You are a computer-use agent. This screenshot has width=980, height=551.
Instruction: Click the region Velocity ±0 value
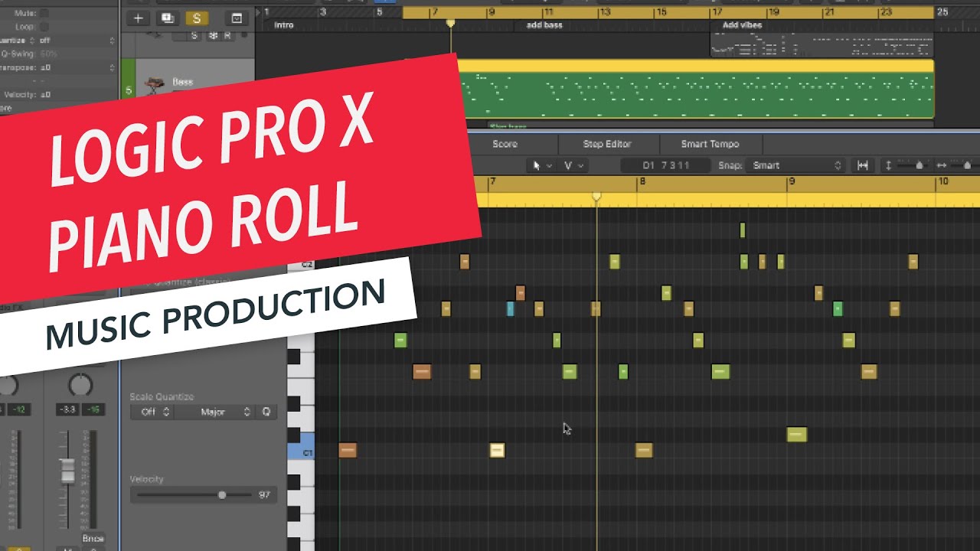[x=45, y=94]
